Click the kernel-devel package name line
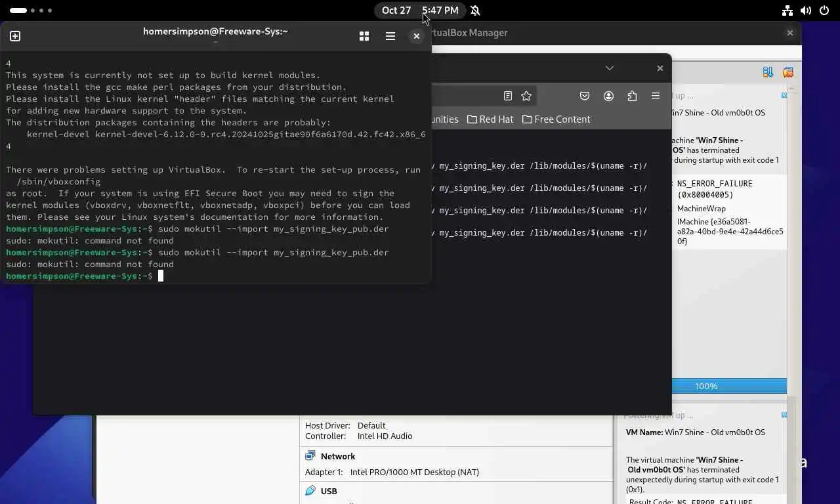The height and width of the screenshot is (504, 840). pyautogui.click(x=226, y=135)
